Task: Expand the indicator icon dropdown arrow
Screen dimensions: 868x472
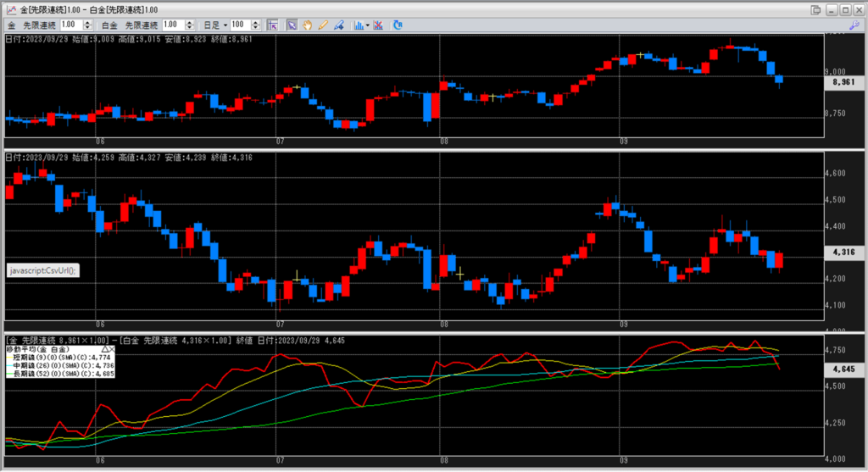Action: pos(366,25)
